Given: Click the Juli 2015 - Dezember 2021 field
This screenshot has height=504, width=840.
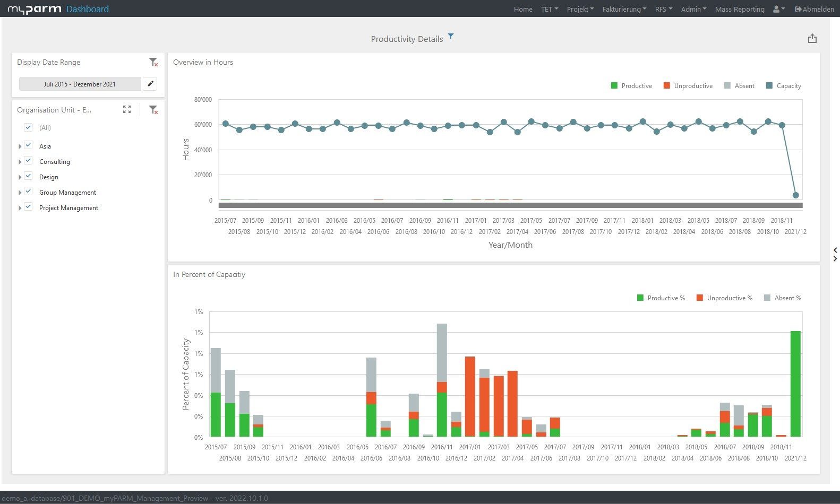Looking at the screenshot, I should [80, 84].
